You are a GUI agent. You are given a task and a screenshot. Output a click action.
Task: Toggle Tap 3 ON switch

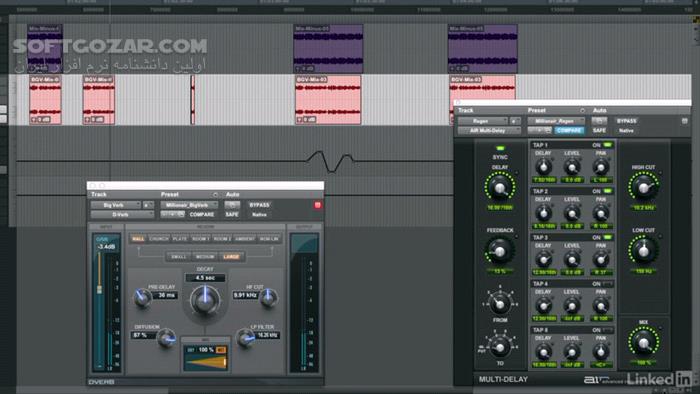point(608,237)
